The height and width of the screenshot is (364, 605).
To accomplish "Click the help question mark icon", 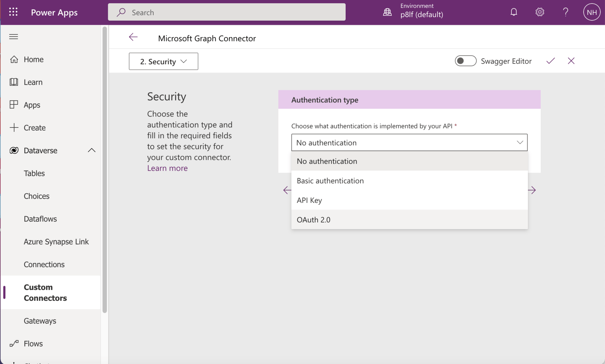I will coord(565,12).
